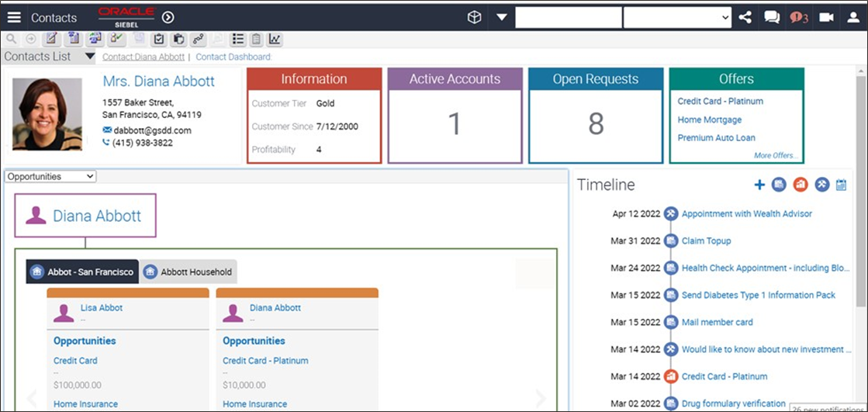The width and height of the screenshot is (868, 412).
Task: Start video call camera icon
Action: click(x=826, y=18)
